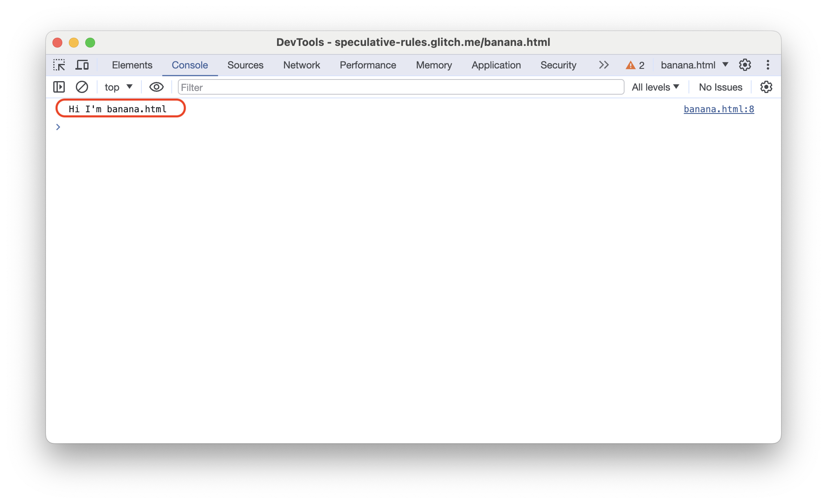
Task: Click the inspect element icon
Action: click(59, 65)
